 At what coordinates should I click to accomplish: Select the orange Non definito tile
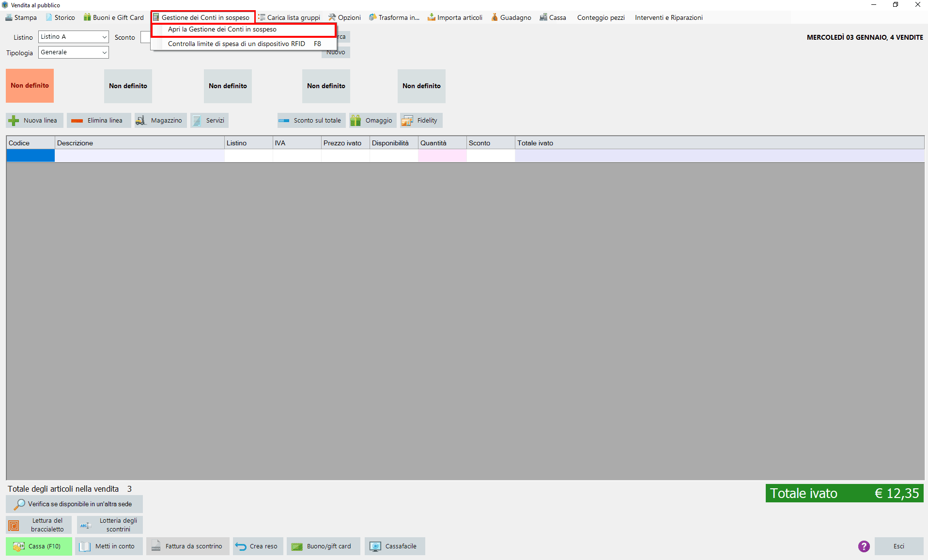[30, 86]
